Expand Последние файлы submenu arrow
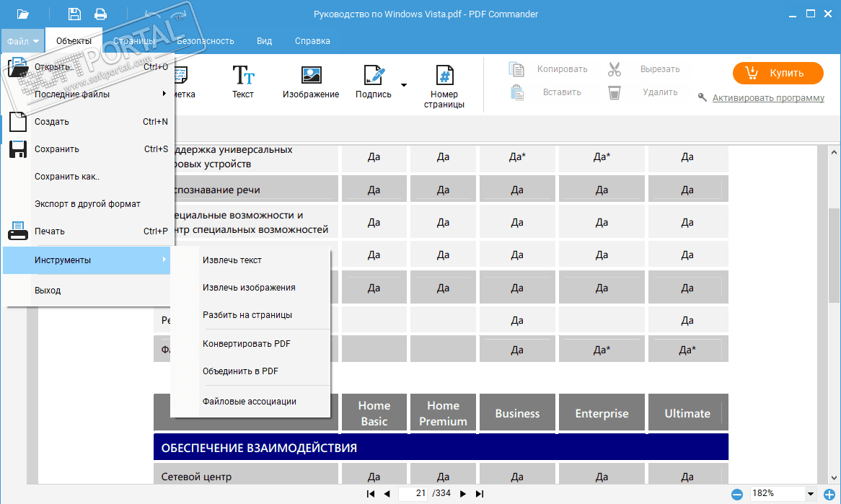841x504 pixels. [164, 94]
